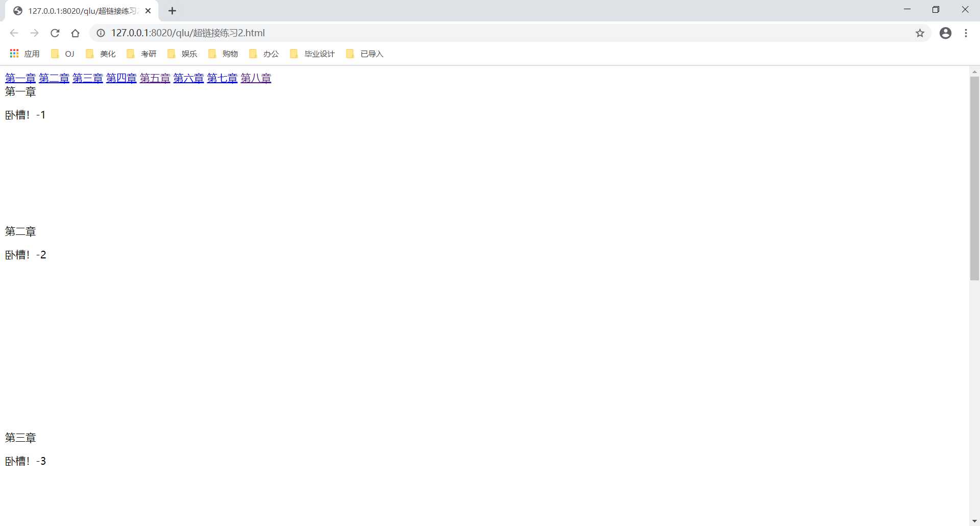Image resolution: width=980 pixels, height=526 pixels.
Task: Open the 娱乐 bookmark folder
Action: (182, 54)
